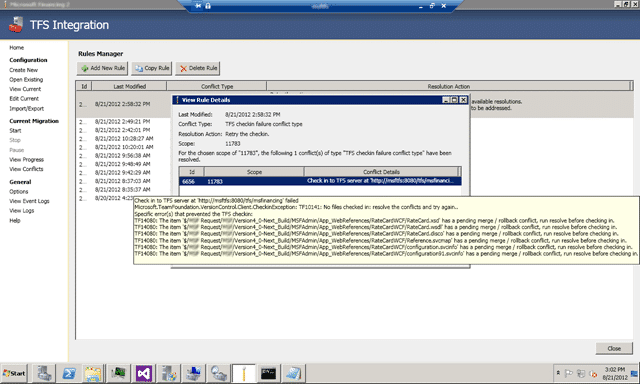Open the Home page in sidebar
This screenshot has height=384, width=640.
point(17,48)
